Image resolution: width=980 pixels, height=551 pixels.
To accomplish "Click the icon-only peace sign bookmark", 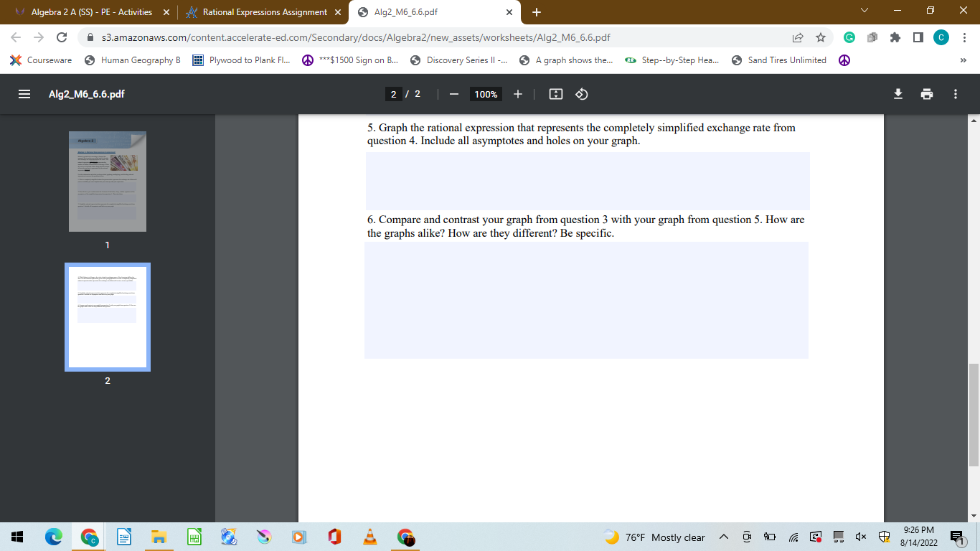I will (x=844, y=60).
